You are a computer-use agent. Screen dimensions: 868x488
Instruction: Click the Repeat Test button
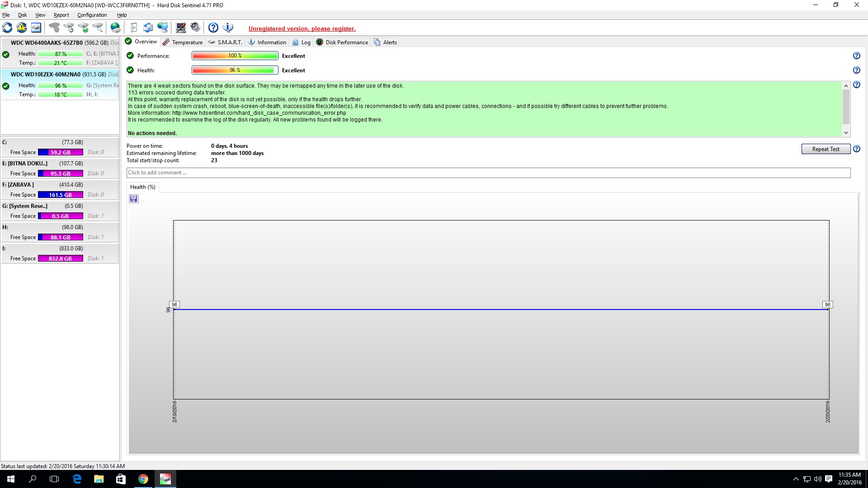tap(826, 149)
